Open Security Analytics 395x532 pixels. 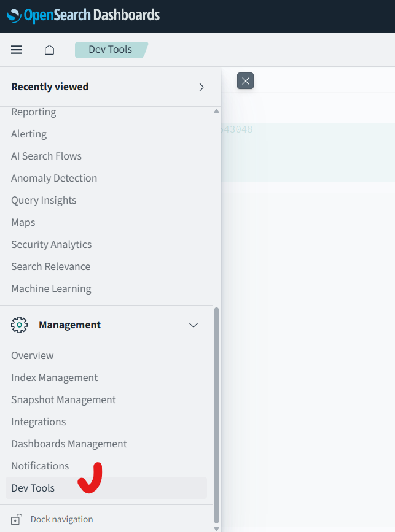(x=51, y=244)
